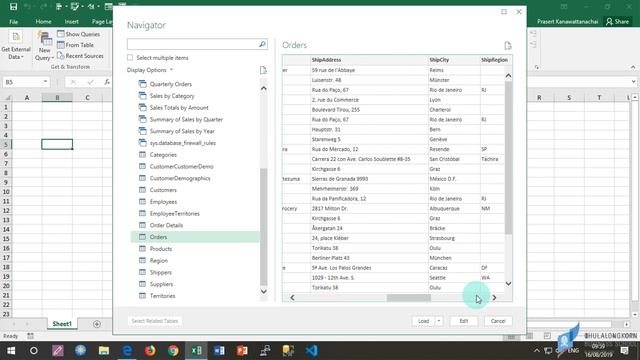640x360 pixels.
Task: Click From Table in ribbon
Action: click(76, 45)
